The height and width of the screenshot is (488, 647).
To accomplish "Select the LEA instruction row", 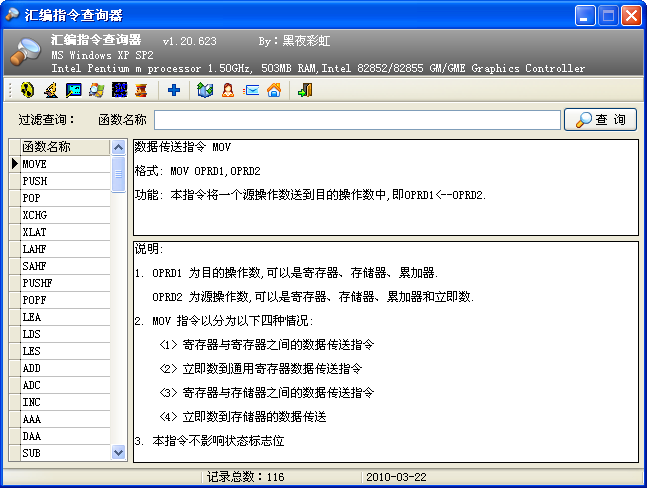I will click(x=65, y=317).
